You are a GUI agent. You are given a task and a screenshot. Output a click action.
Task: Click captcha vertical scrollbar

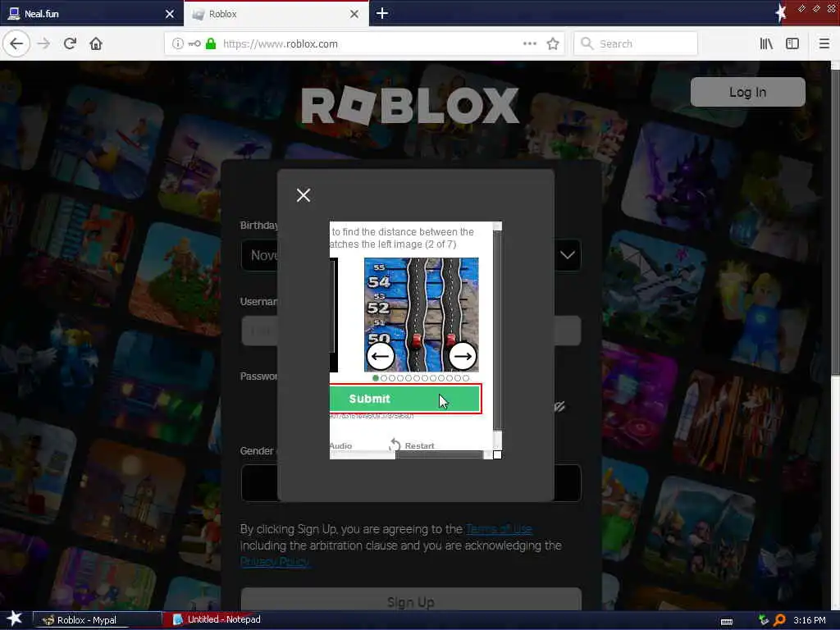point(497,330)
